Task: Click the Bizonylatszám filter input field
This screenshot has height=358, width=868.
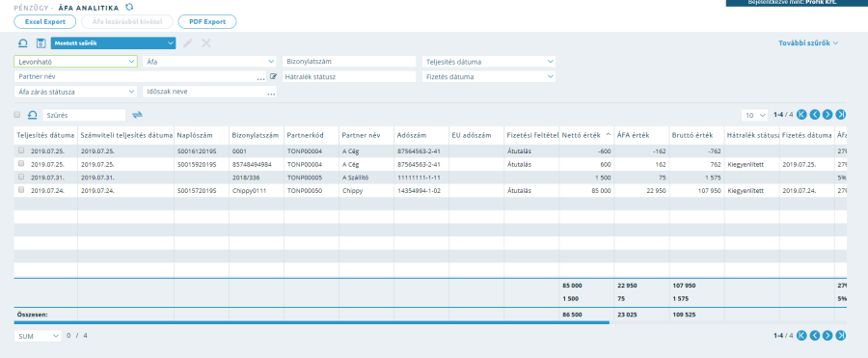Action: point(349,62)
